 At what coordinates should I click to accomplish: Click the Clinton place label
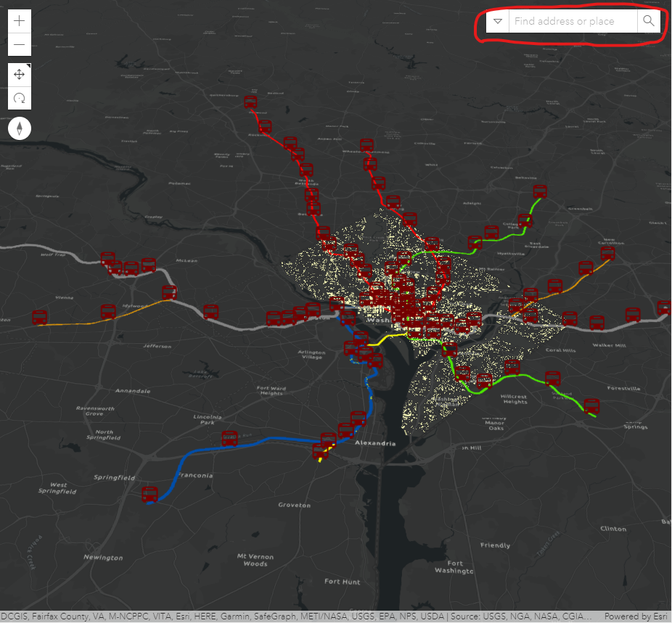click(x=613, y=529)
